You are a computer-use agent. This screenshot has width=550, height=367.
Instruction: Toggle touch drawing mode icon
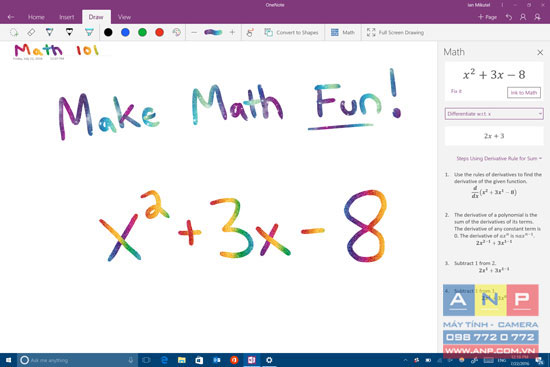[250, 33]
